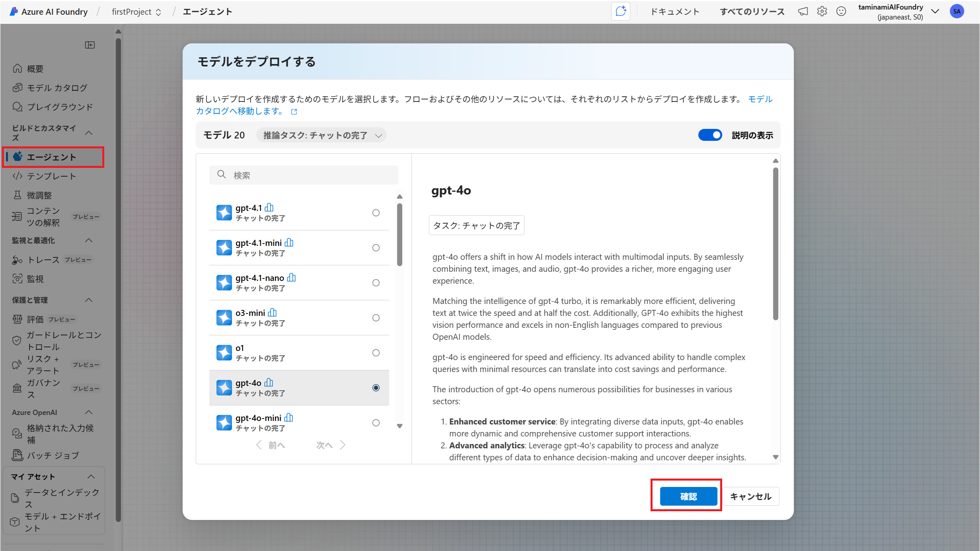Click benchmark chart icon next to o3-mini
The width and height of the screenshot is (980, 551).
point(273,313)
